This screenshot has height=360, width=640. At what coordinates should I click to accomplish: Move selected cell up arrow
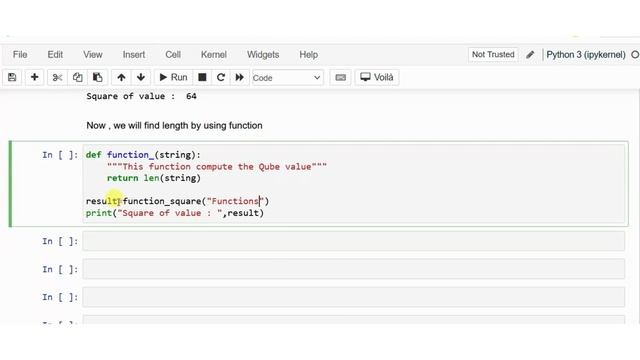(x=121, y=77)
